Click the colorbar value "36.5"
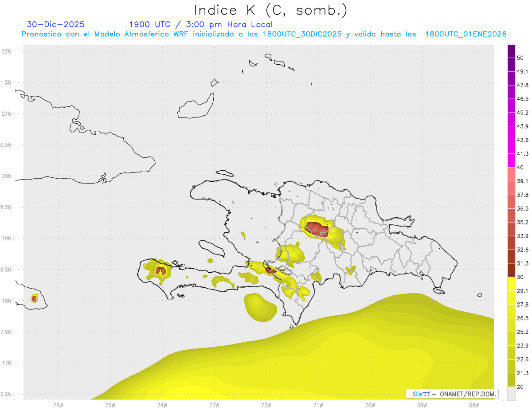Screen dimensions: 532x411 523,209
